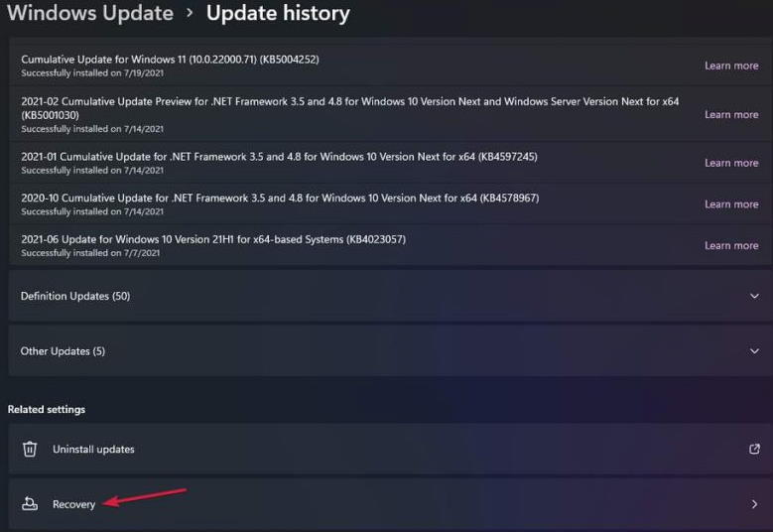Click the breadcrumb separator chevron

tap(190, 13)
